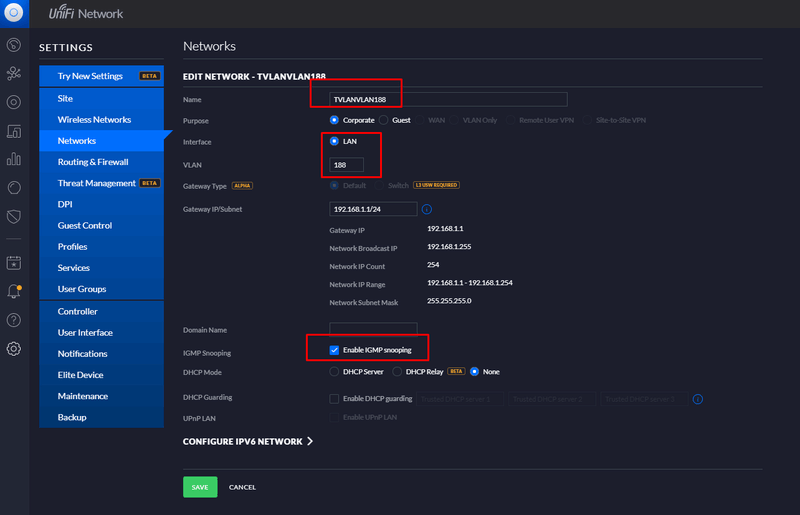The height and width of the screenshot is (515, 800).
Task: Click the Domain Name field
Action: [373, 329]
